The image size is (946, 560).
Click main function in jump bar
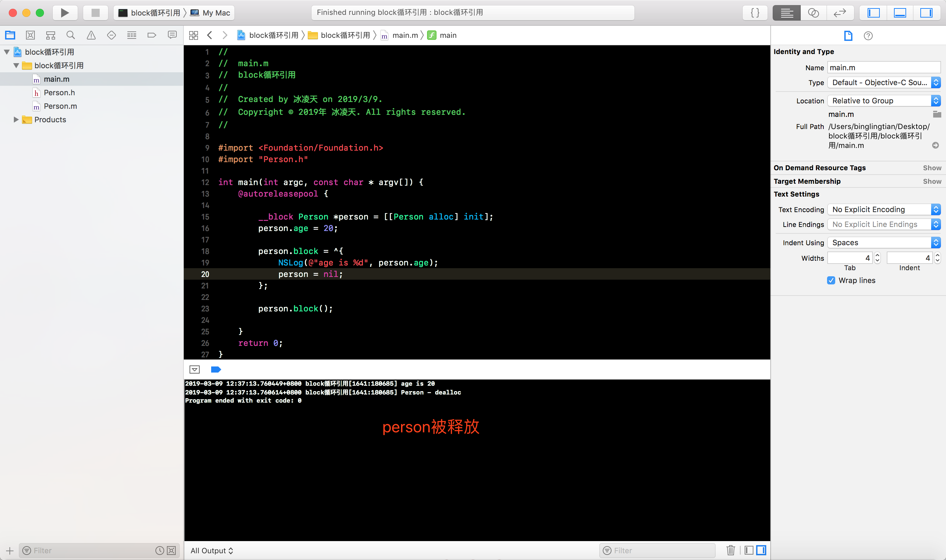(x=442, y=35)
